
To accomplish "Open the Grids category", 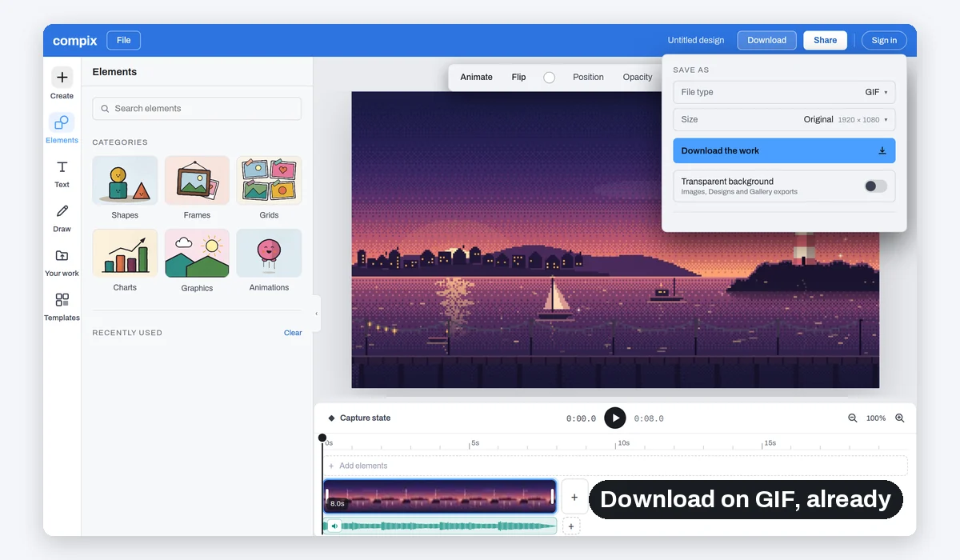I will [269, 187].
